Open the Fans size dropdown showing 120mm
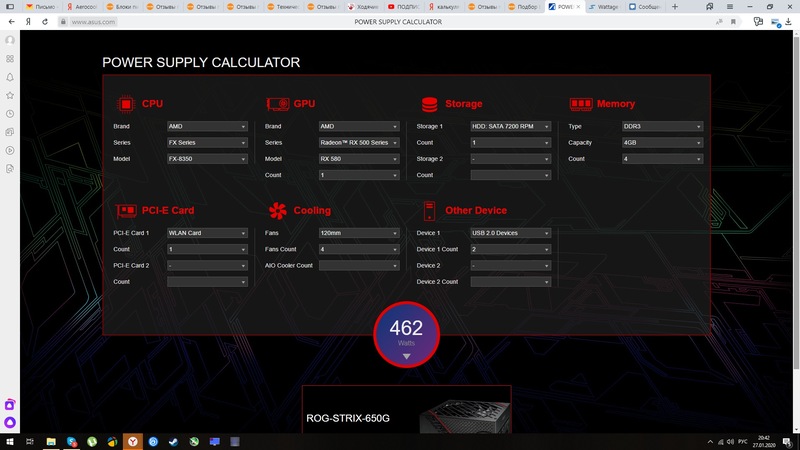 tap(359, 233)
